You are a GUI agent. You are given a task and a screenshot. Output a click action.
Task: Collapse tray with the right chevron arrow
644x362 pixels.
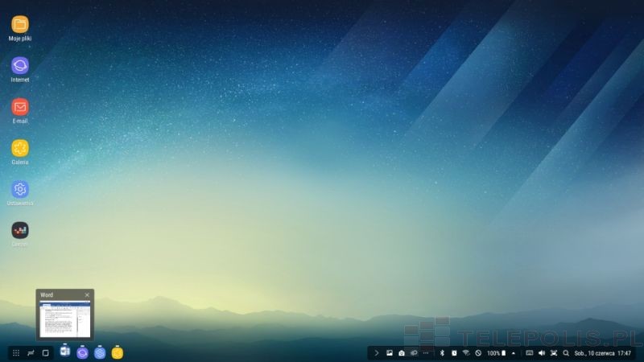pos(376,353)
